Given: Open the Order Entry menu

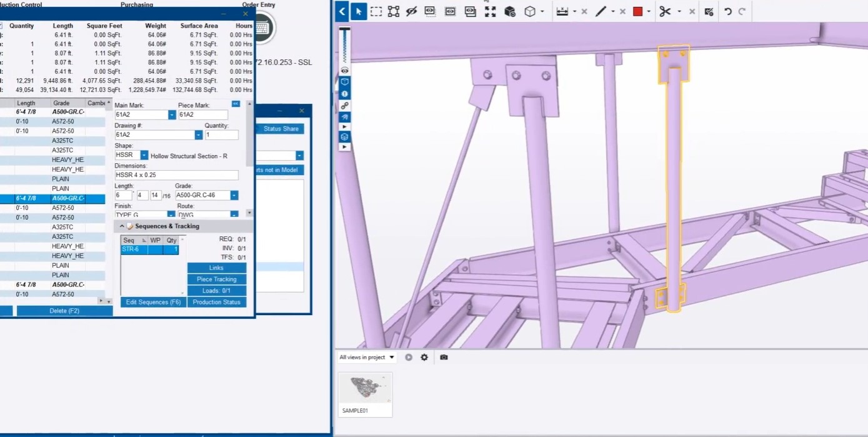Looking at the screenshot, I should pos(259,4).
